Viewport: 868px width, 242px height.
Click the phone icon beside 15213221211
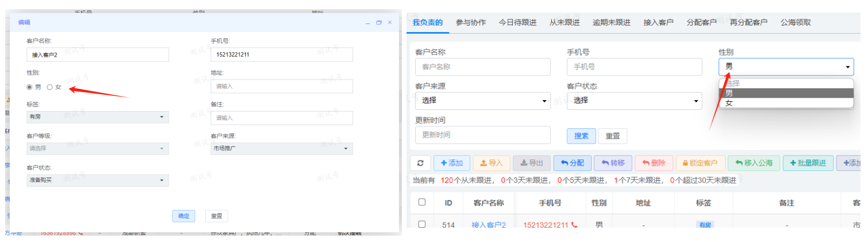(574, 225)
